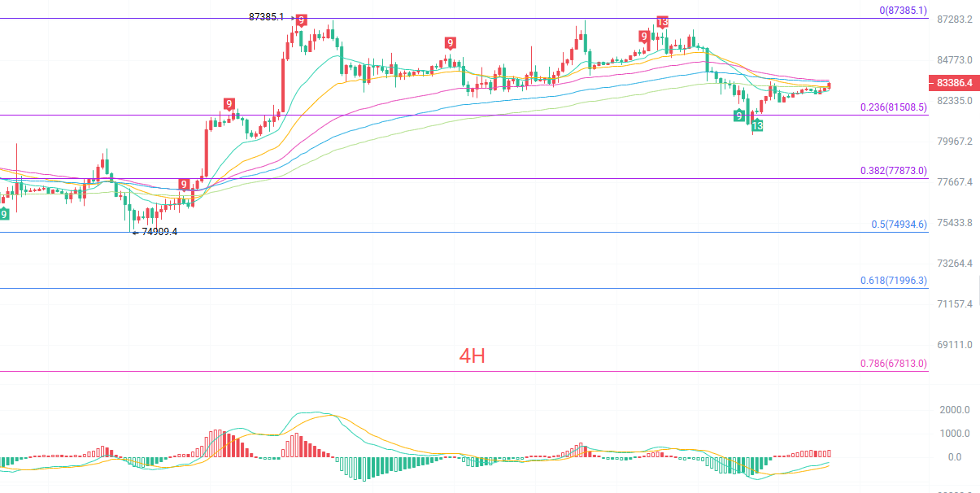Click the 69111.0 price axis value

pyautogui.click(x=955, y=344)
